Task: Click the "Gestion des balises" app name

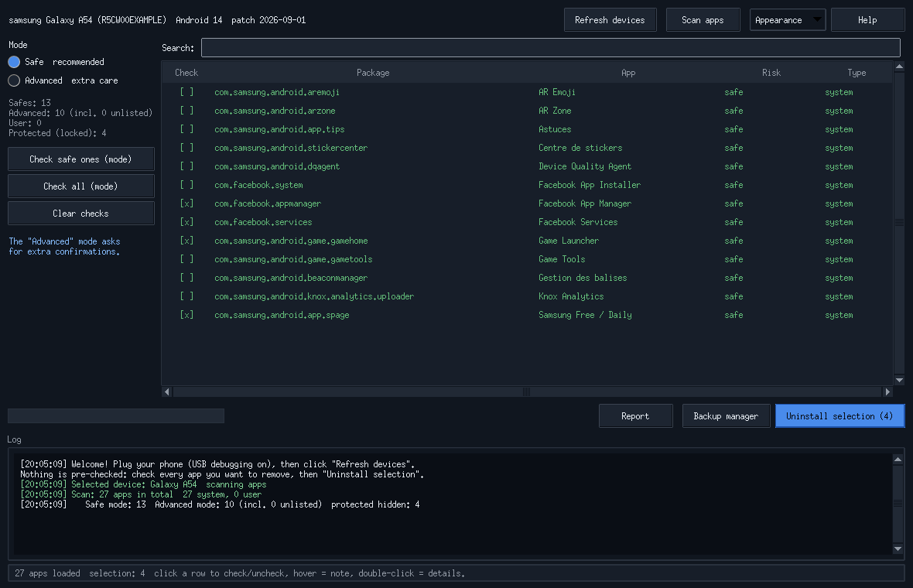Action: tap(583, 278)
